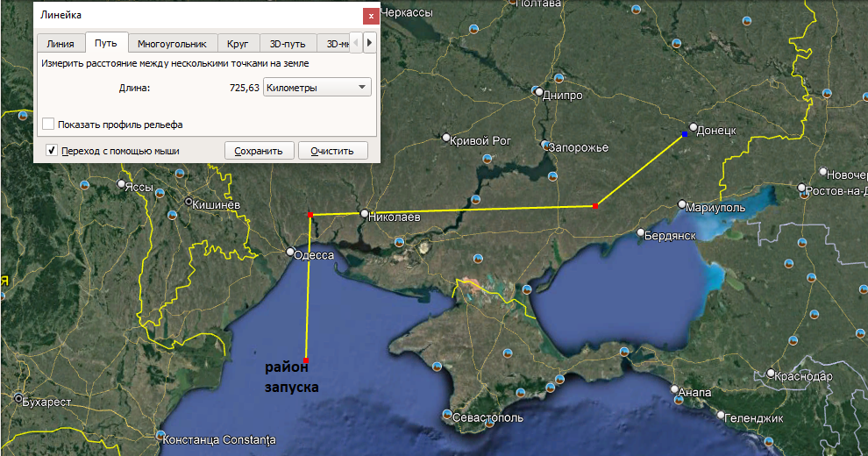Click the Краснодар city marker
Viewport: 868px width, 456px height.
pos(771,373)
